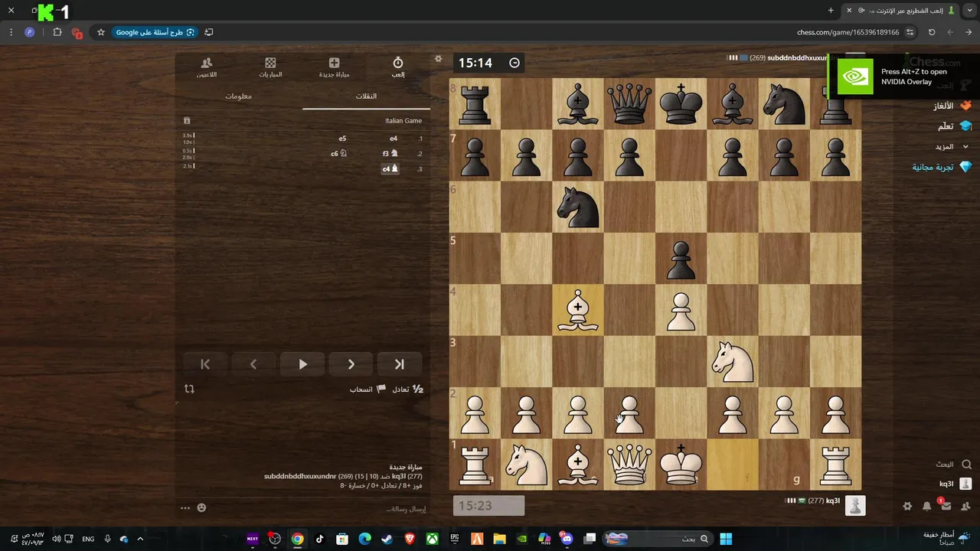This screenshot has width=980, height=551.
Task: Select the black pawn on e5
Action: pyautogui.click(x=681, y=258)
